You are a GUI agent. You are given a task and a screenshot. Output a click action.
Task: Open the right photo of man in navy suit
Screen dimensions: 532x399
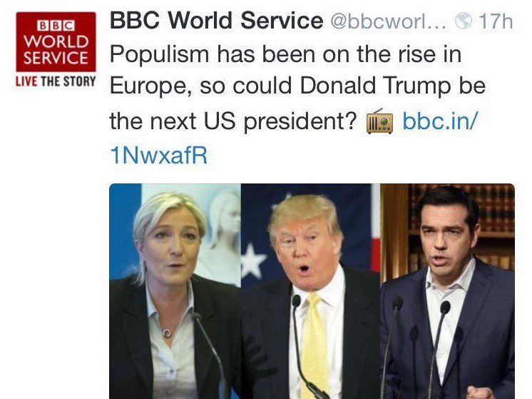[448, 291]
